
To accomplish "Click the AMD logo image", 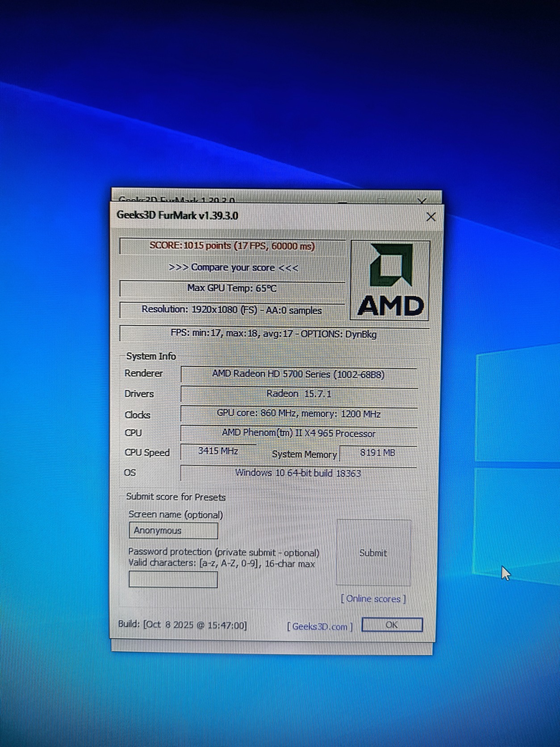I will coord(390,280).
